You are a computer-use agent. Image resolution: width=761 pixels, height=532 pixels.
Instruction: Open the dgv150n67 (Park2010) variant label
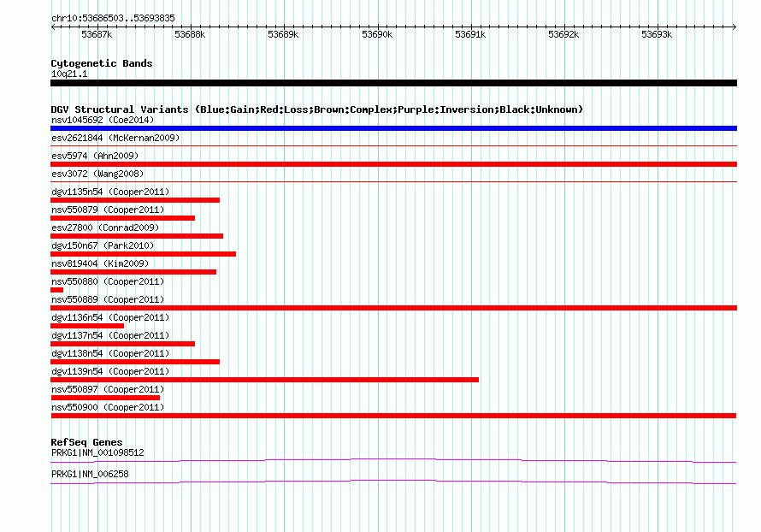pos(103,245)
